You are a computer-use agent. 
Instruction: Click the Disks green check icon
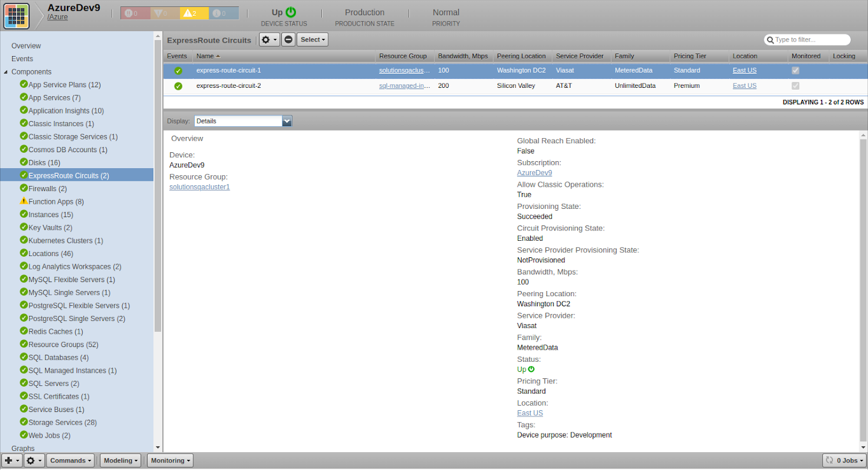pyautogui.click(x=24, y=162)
